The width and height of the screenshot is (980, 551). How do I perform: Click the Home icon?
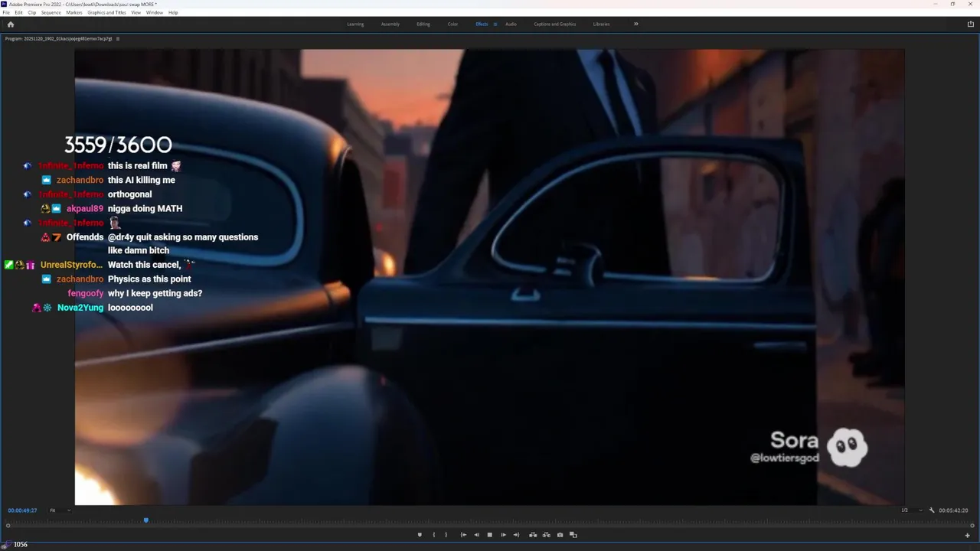pyautogui.click(x=10, y=24)
